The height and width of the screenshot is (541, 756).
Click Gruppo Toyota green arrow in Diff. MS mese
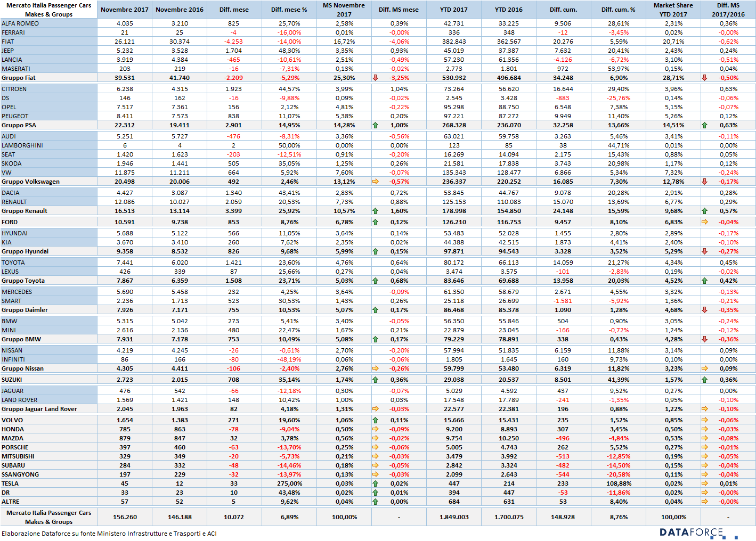pyautogui.click(x=376, y=281)
